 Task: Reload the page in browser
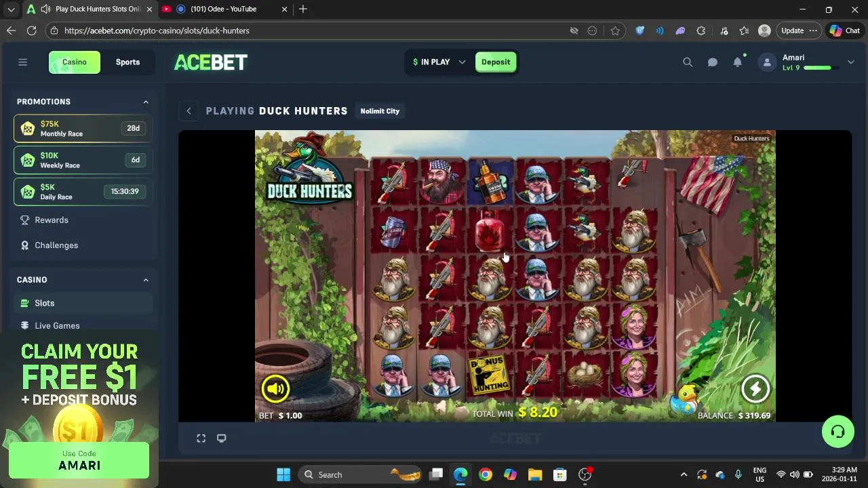[x=32, y=30]
